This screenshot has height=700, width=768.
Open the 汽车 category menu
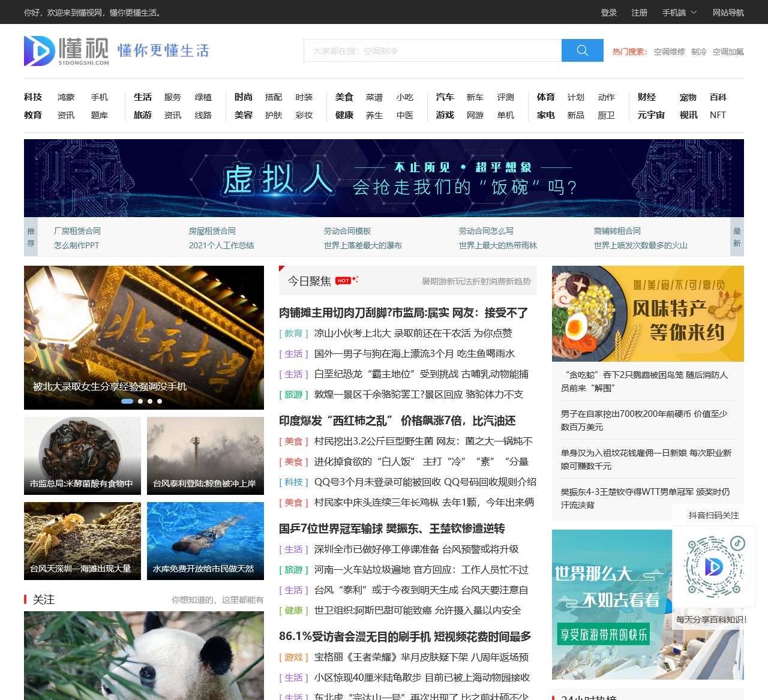445,97
